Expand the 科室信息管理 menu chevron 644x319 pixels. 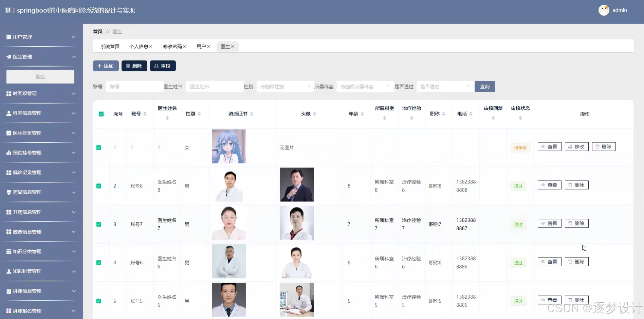74,113
